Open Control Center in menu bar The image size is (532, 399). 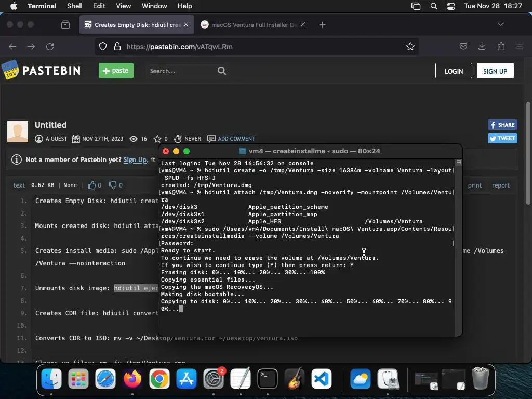point(451,6)
